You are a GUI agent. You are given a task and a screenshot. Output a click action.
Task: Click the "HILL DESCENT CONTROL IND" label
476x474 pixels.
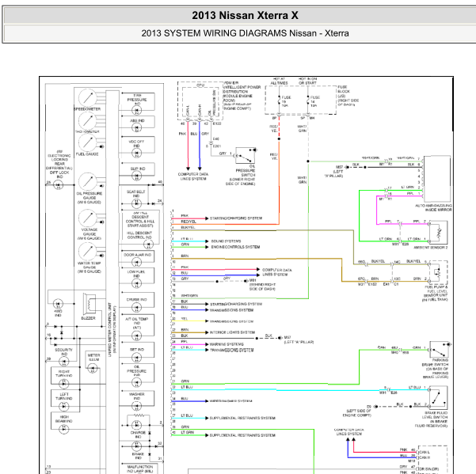(139, 235)
